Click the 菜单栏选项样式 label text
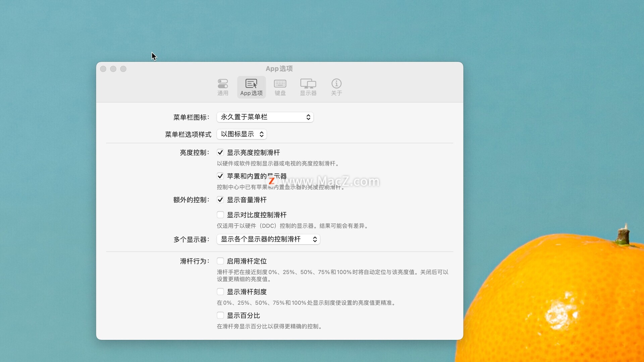Viewport: 644px width, 362px height. coord(188,134)
